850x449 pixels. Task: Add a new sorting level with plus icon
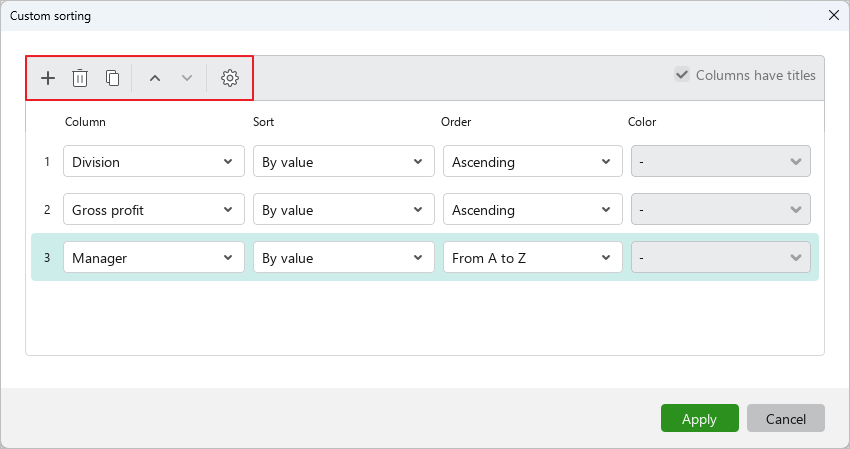click(48, 78)
